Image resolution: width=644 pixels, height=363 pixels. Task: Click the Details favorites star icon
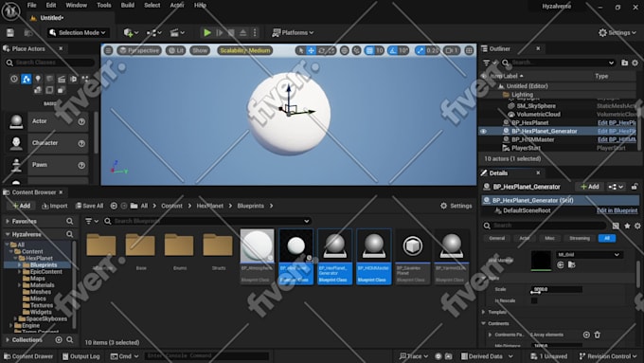click(627, 226)
